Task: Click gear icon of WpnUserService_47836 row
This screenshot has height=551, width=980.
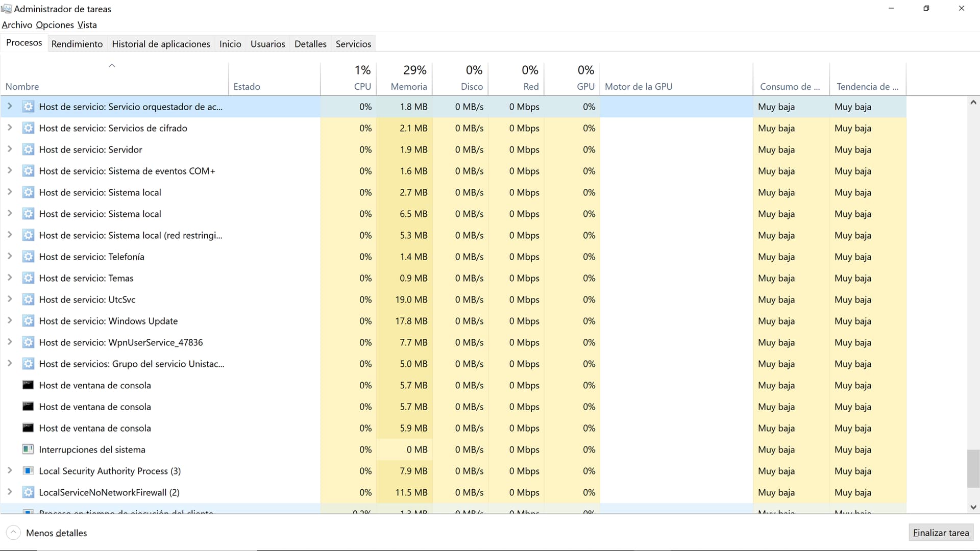Action: coord(28,342)
